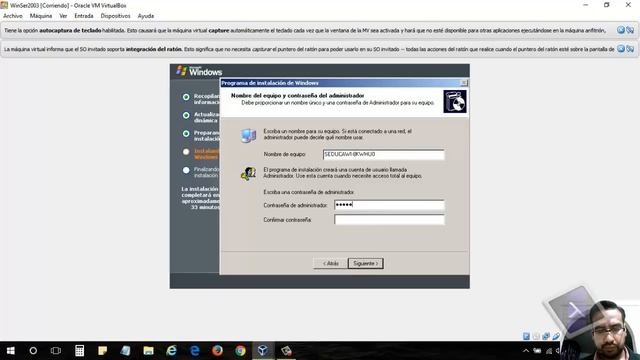
Task: Launch Internet Explorer from the taskbar
Action: [171, 351]
